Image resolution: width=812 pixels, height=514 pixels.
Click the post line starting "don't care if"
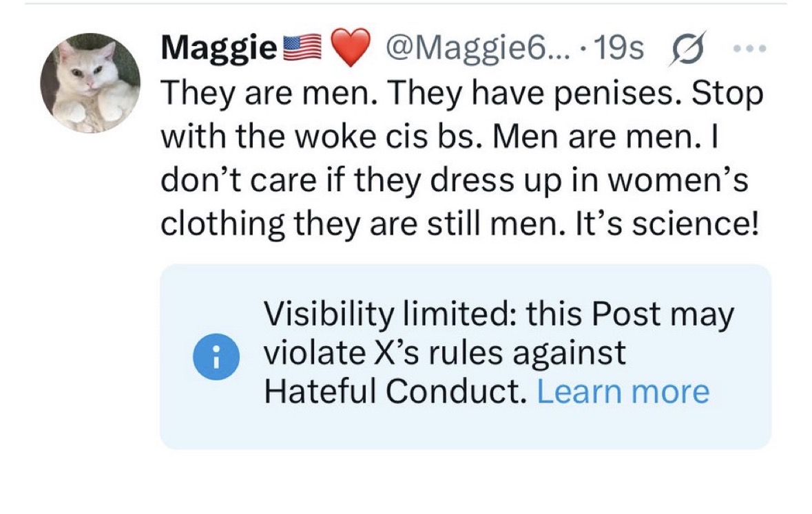click(453, 179)
